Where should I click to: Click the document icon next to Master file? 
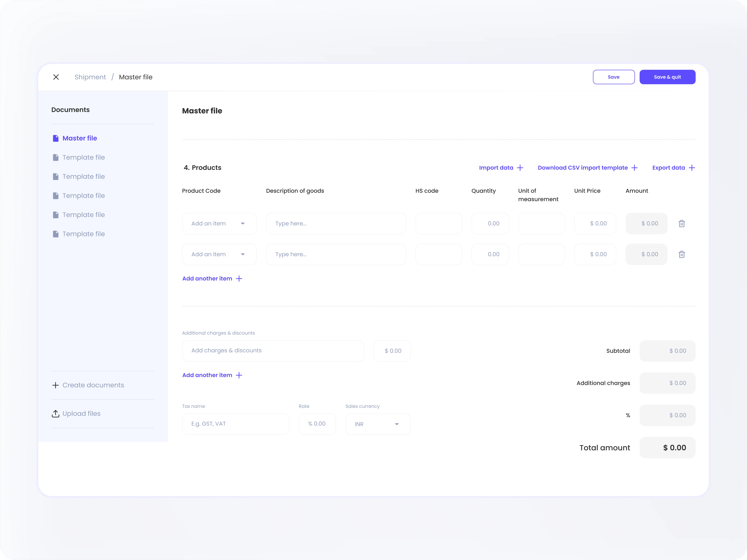[x=55, y=138]
